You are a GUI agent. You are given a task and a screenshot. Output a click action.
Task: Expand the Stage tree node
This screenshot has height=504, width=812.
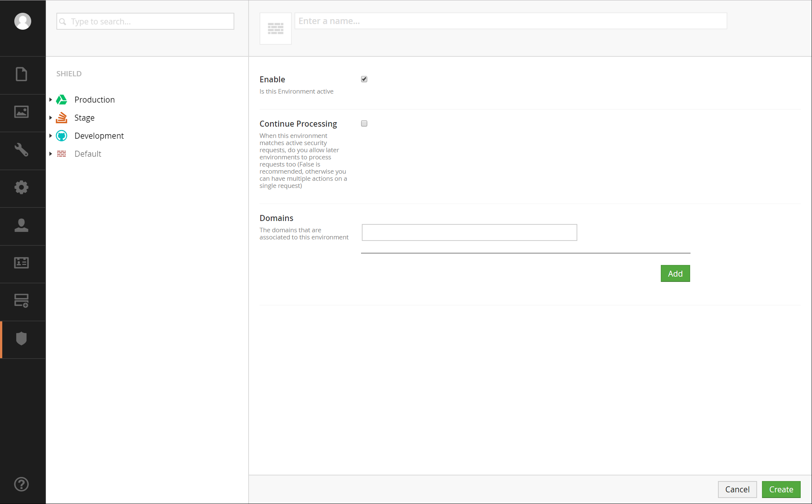tap(50, 118)
